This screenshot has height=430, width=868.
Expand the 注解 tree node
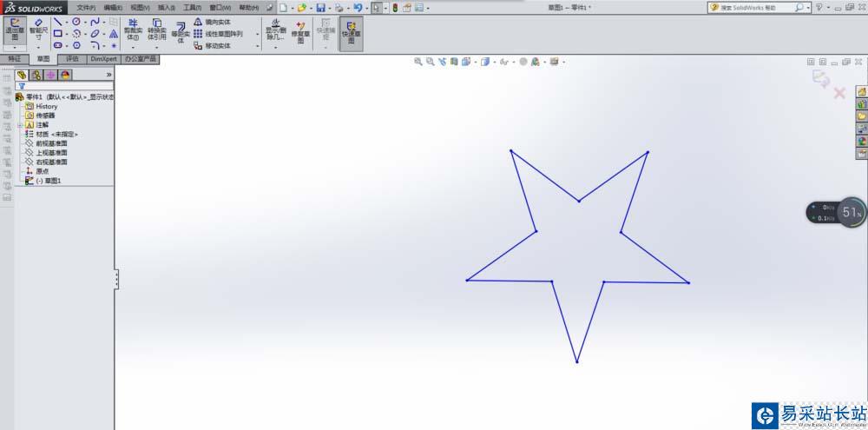(21, 125)
